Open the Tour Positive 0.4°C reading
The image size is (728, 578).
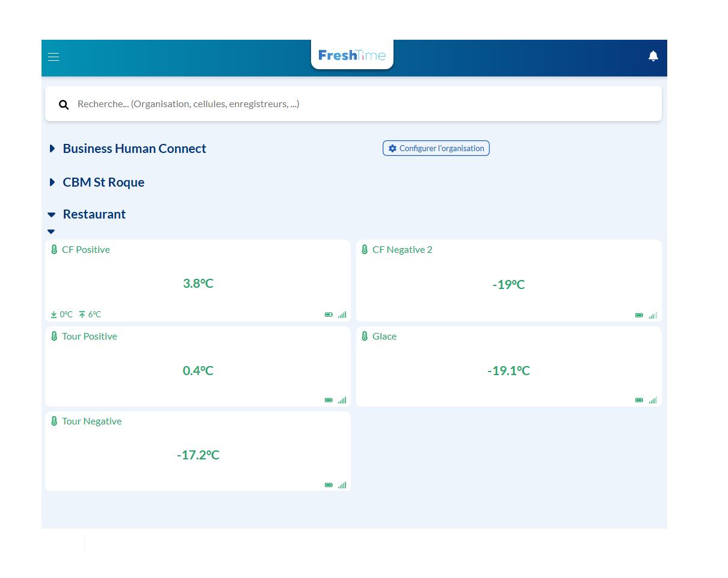pos(198,371)
